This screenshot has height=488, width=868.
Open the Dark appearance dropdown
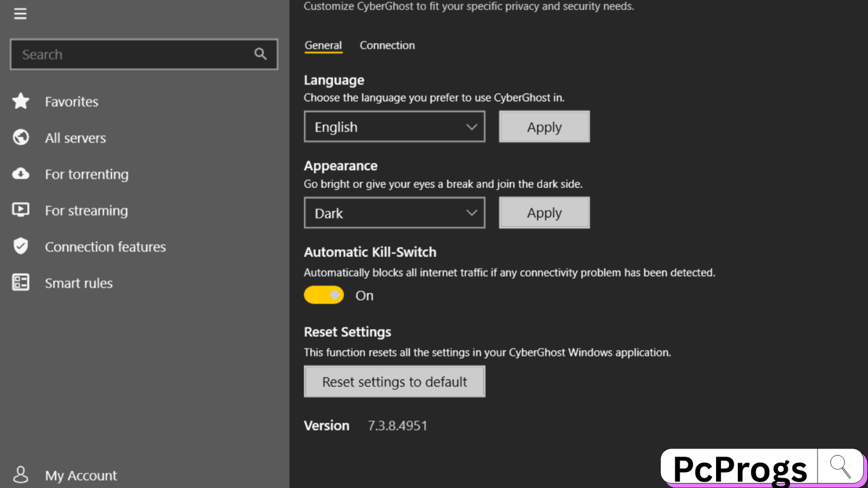tap(394, 213)
